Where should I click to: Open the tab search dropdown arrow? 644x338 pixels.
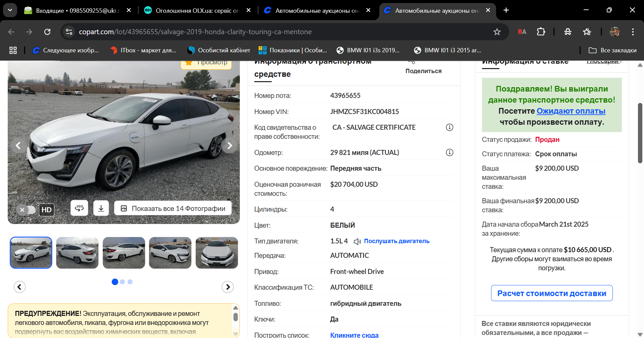pyautogui.click(x=10, y=10)
